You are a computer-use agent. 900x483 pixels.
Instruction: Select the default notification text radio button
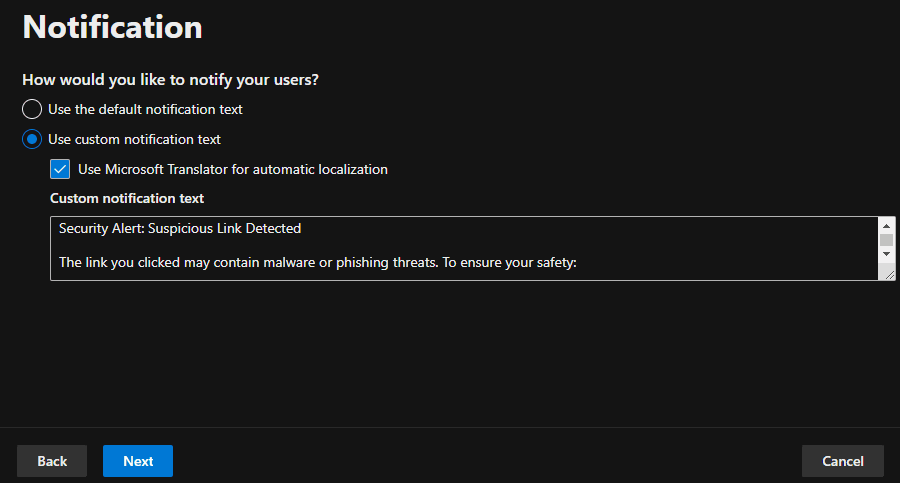(32, 109)
